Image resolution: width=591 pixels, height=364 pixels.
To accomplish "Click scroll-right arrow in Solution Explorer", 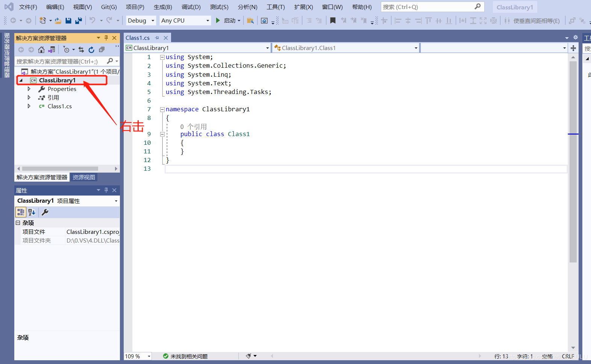I will [116, 169].
